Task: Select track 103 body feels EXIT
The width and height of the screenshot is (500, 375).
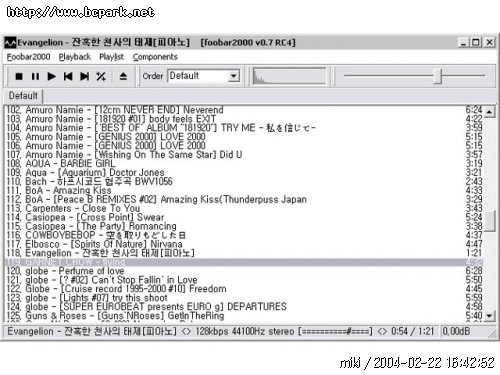Action: click(x=244, y=119)
